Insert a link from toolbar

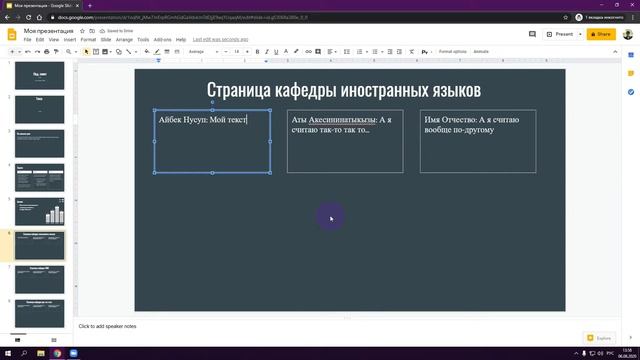(308, 52)
